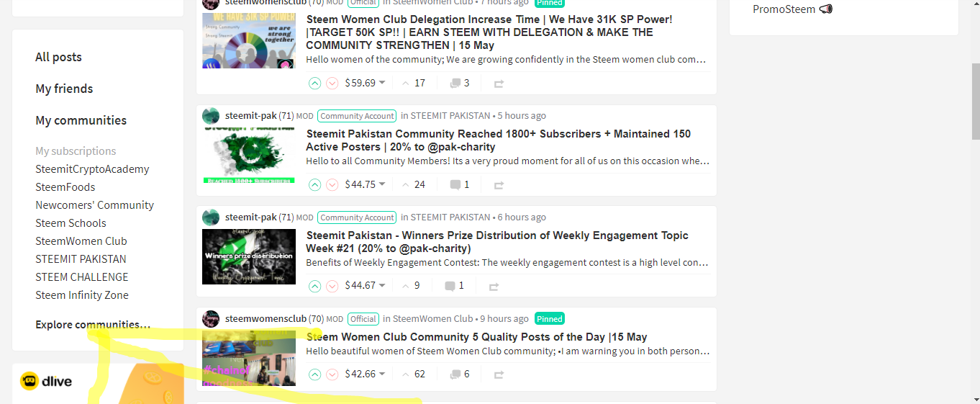This screenshot has height=404, width=980.
Task: Open comments on the $44.67 post
Action: click(x=455, y=286)
